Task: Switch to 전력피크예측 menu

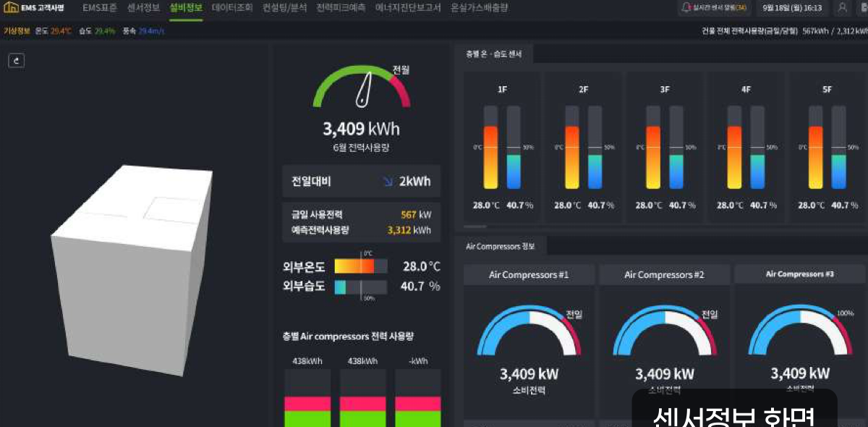Action: [x=341, y=8]
